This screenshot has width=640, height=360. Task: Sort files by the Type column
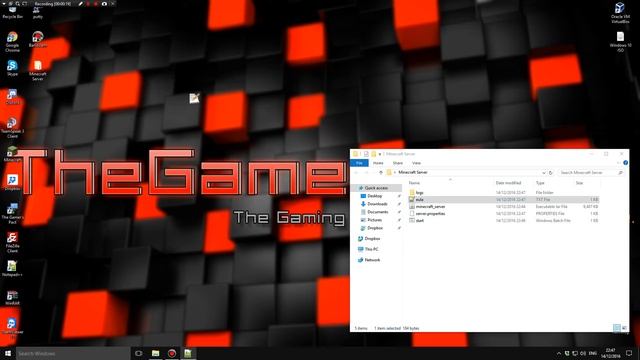540,183
